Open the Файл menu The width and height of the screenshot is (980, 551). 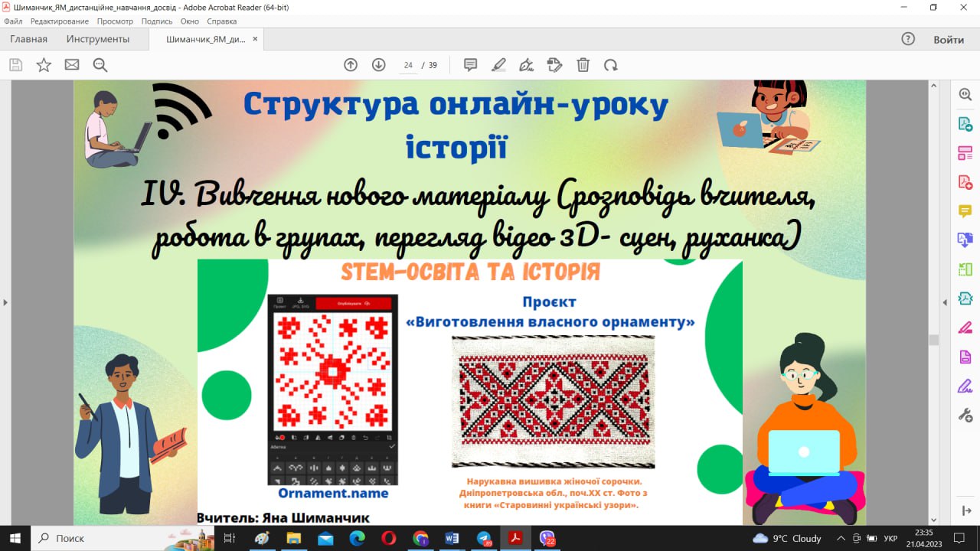pyautogui.click(x=13, y=21)
